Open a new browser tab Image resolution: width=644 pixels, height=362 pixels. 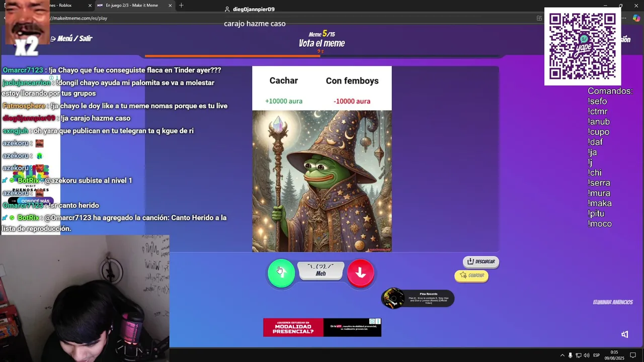(181, 6)
